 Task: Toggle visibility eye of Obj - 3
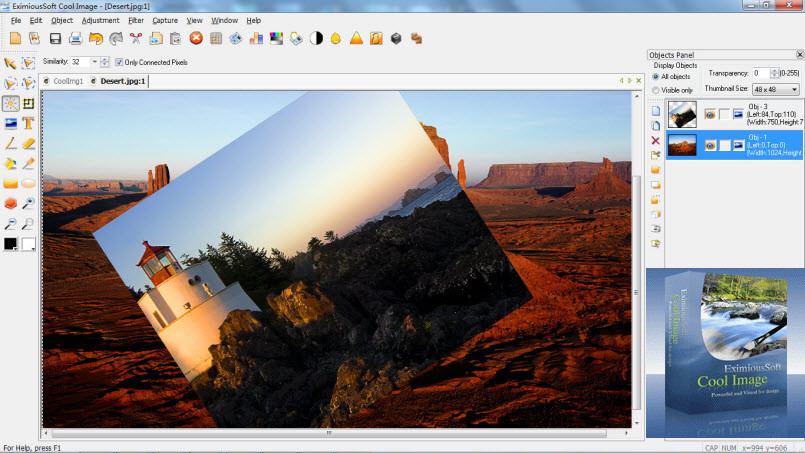click(710, 114)
